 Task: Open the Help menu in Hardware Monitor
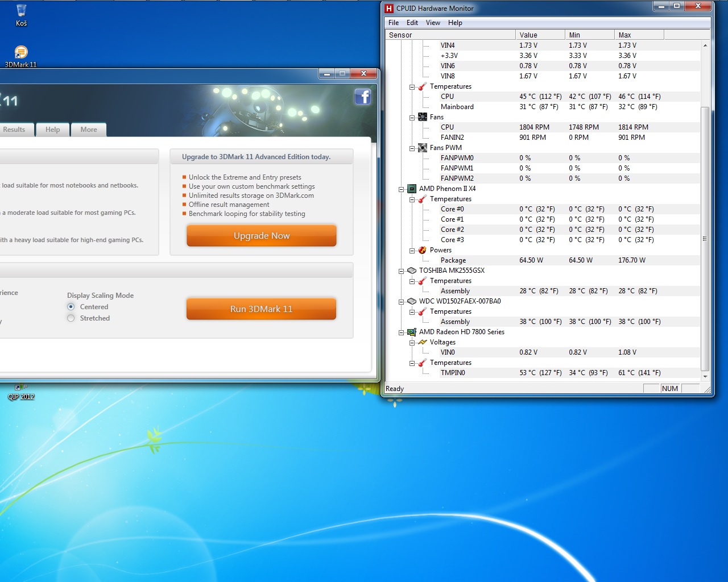point(455,23)
